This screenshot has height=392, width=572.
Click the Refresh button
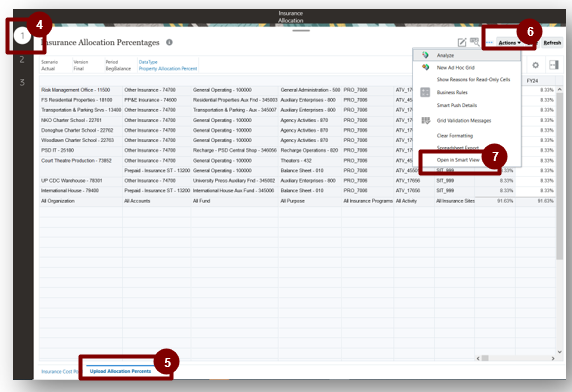point(552,43)
